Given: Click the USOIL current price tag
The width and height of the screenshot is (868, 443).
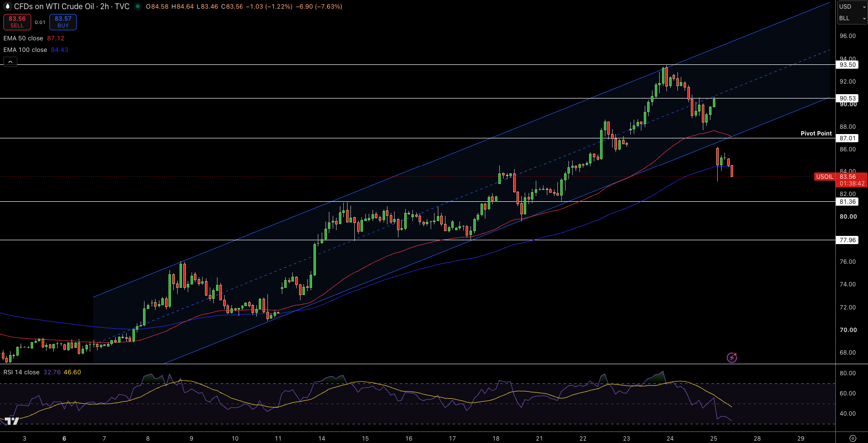Looking at the screenshot, I should coord(825,177).
